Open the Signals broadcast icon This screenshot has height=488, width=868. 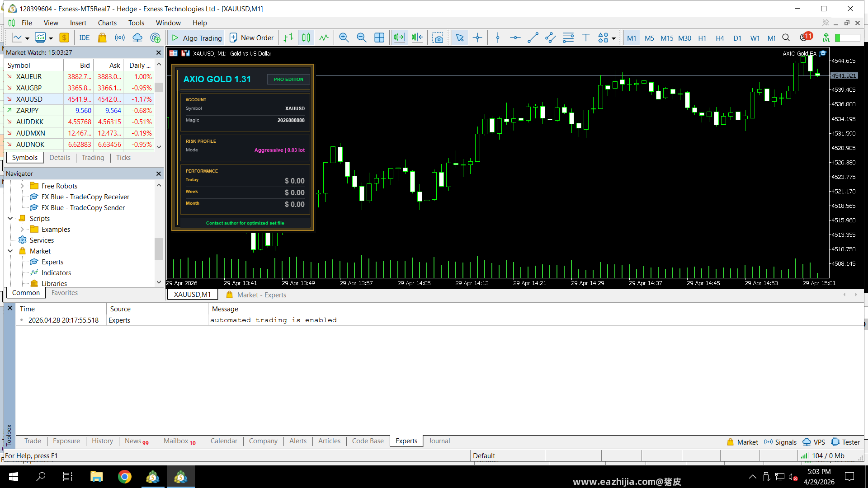click(x=120, y=38)
